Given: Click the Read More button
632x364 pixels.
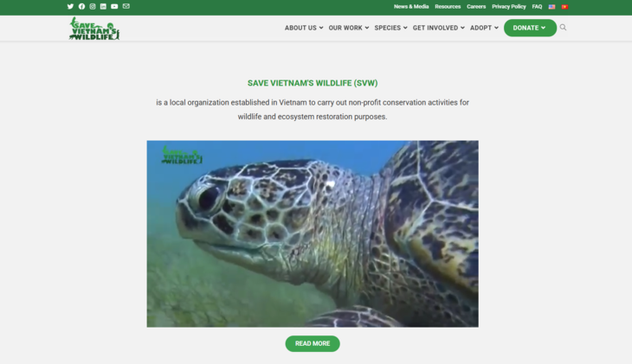Looking at the screenshot, I should (x=313, y=343).
